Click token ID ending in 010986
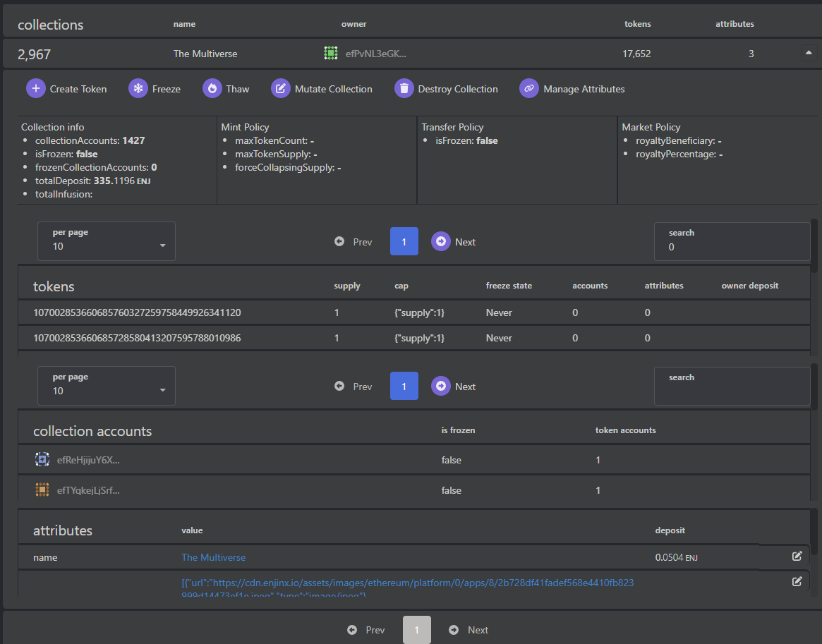Viewport: 822px width, 644px height. [x=137, y=338]
